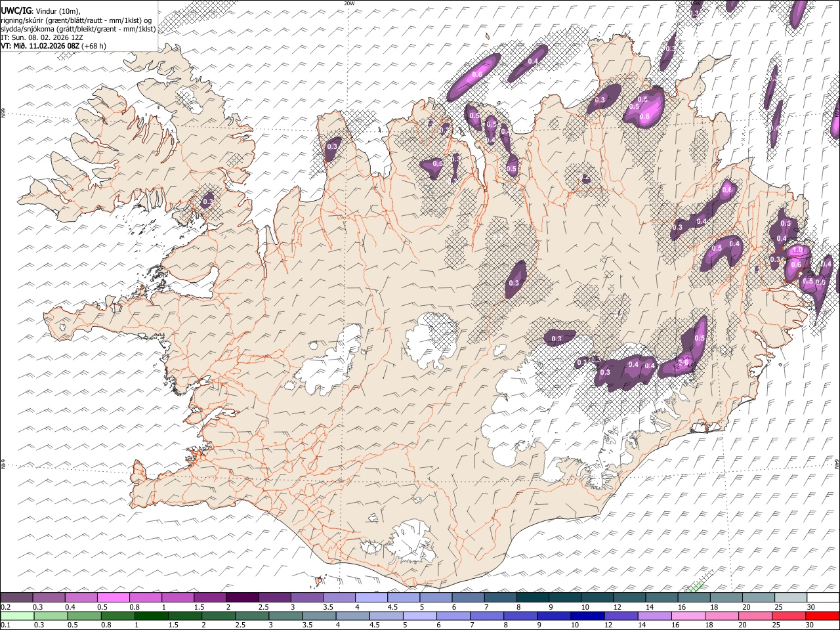Viewport: 840px width, 630px height.
Task: Pick the white 30 swatch ending the upper legend row
Action: 823,597
